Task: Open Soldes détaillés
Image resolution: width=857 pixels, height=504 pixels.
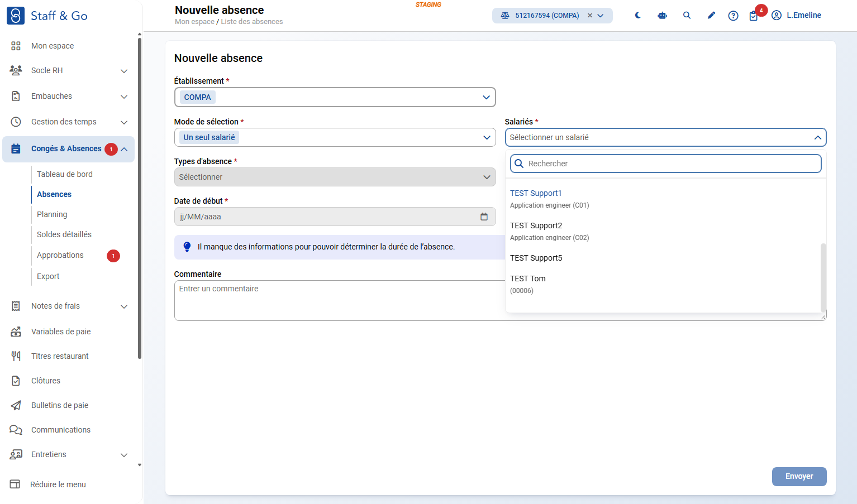Action: 64,234
